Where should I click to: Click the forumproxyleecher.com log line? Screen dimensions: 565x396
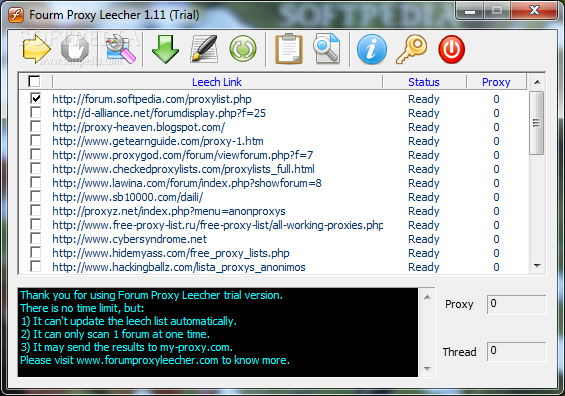coord(155,360)
